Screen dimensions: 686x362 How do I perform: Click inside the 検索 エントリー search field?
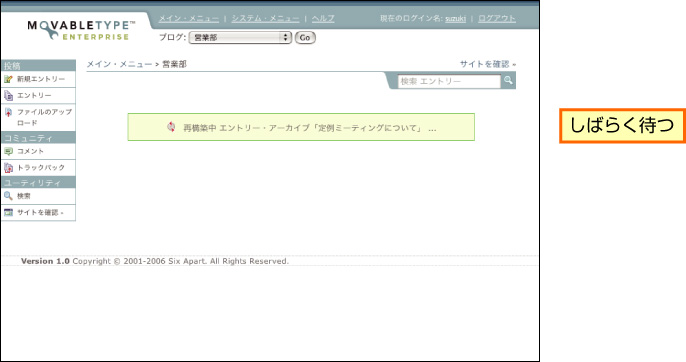[449, 81]
